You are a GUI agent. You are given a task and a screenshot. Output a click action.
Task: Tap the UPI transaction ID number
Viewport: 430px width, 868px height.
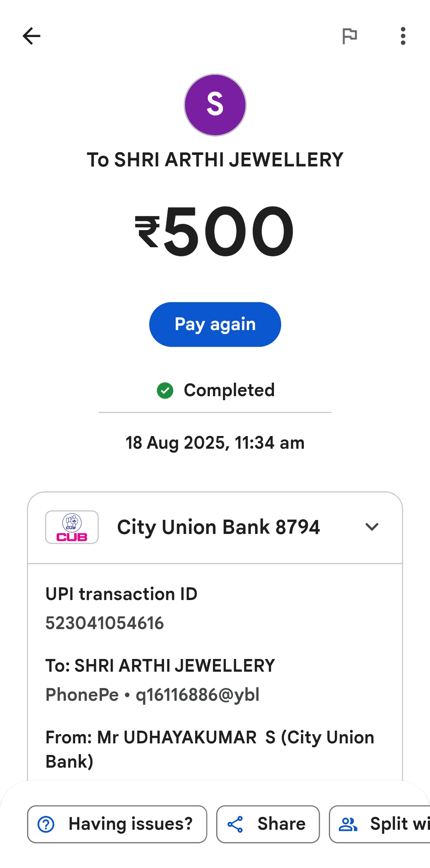105,623
